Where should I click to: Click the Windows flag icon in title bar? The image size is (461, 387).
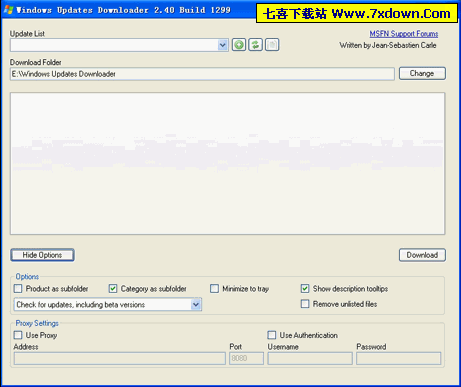coord(8,10)
